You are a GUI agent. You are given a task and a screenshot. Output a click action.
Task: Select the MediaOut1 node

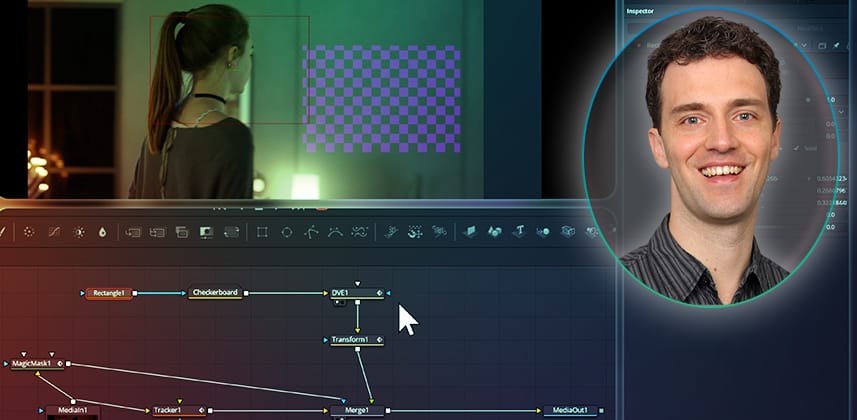click(x=570, y=410)
